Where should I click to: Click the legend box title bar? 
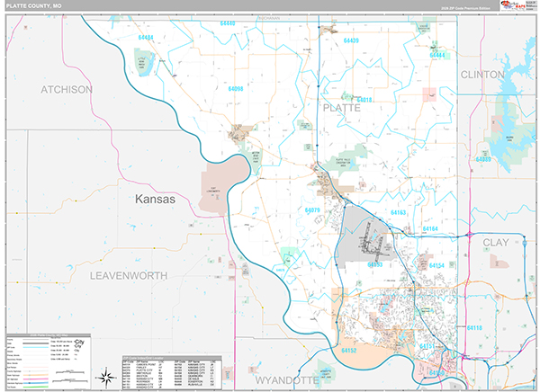49,335
